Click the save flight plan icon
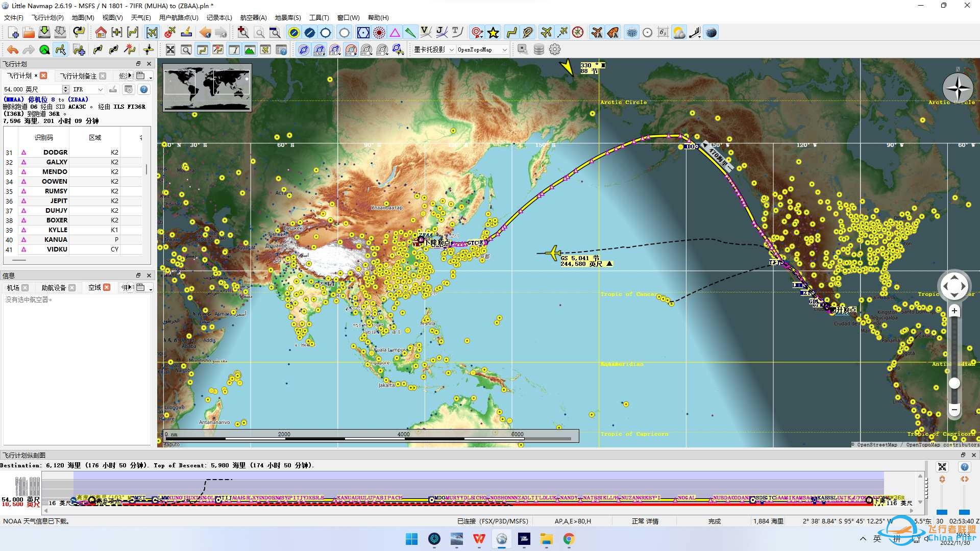The width and height of the screenshot is (980, 551). (44, 33)
